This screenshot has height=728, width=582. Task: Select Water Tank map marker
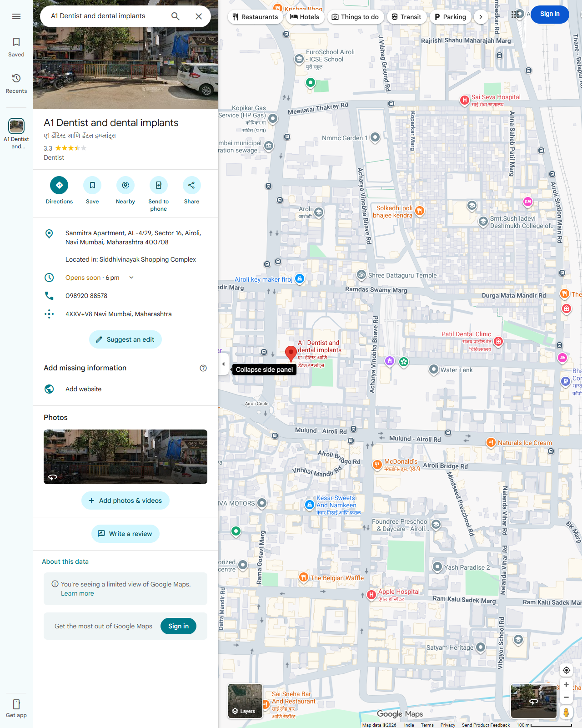434,369
